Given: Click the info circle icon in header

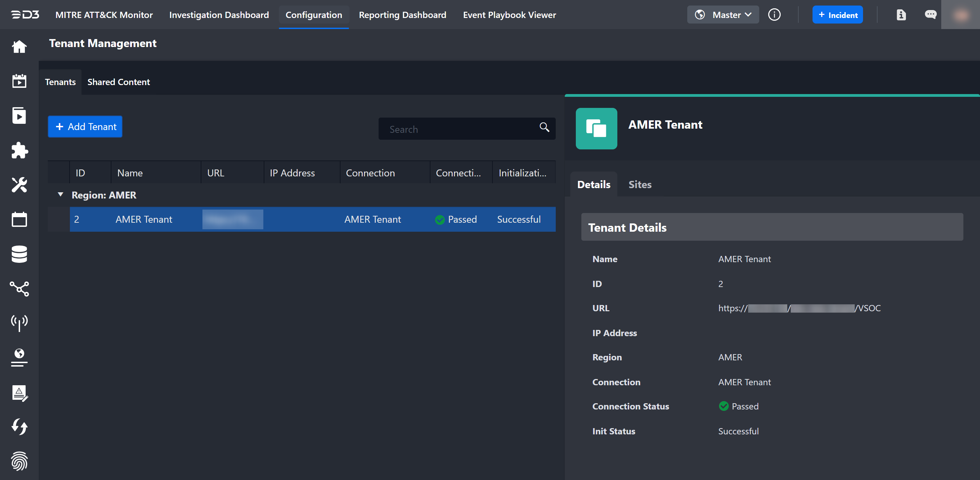Looking at the screenshot, I should 774,15.
